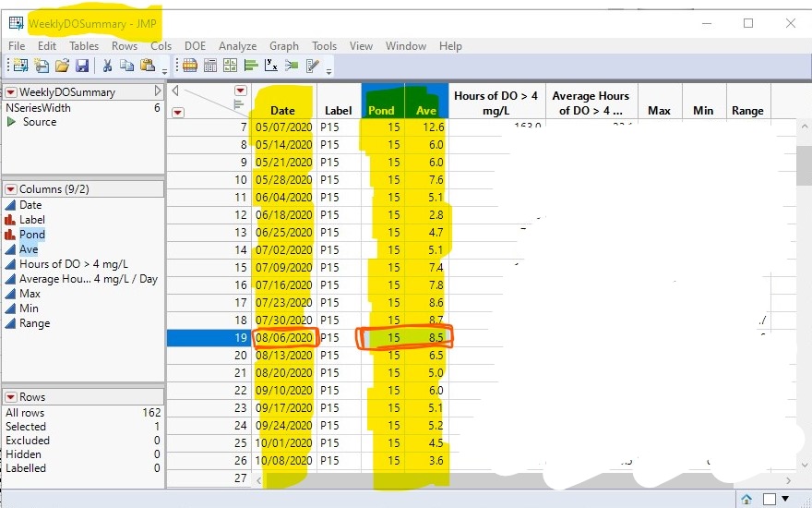Open the Analyze menu
This screenshot has height=508, width=812.
tap(237, 46)
